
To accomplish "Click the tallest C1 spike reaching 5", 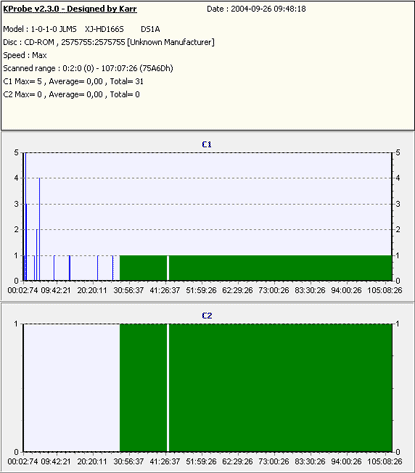I will [x=25, y=217].
